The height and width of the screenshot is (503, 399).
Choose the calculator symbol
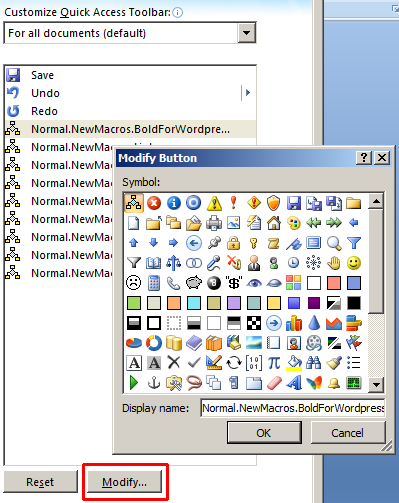(x=154, y=283)
